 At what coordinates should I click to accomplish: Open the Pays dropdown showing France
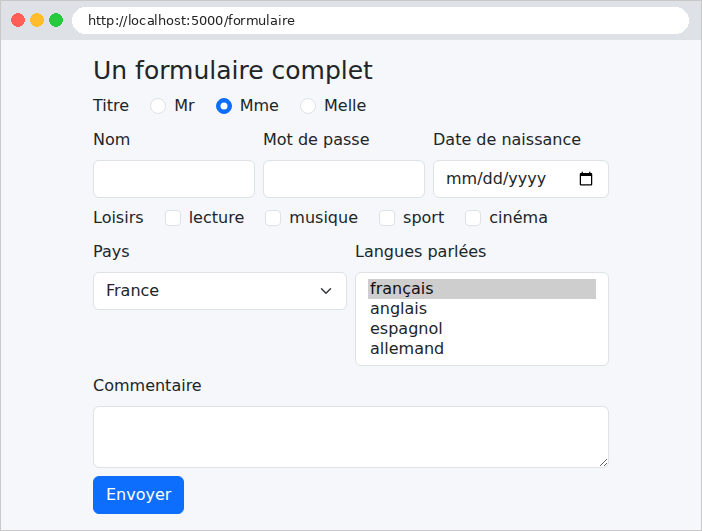coord(220,291)
